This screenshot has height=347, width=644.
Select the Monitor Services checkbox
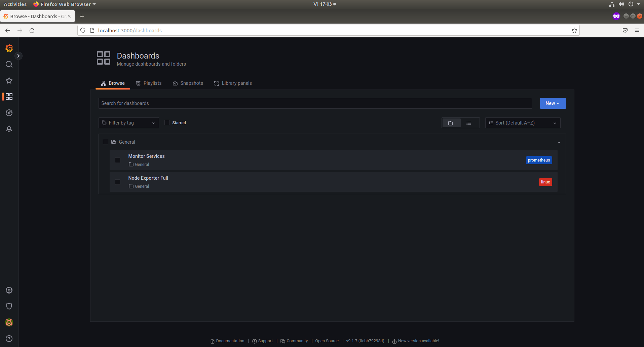[x=117, y=160]
